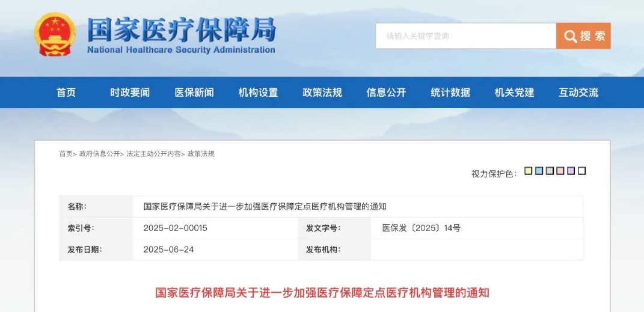Open the 时政要闻 menu item
644x312 pixels.
tap(130, 93)
